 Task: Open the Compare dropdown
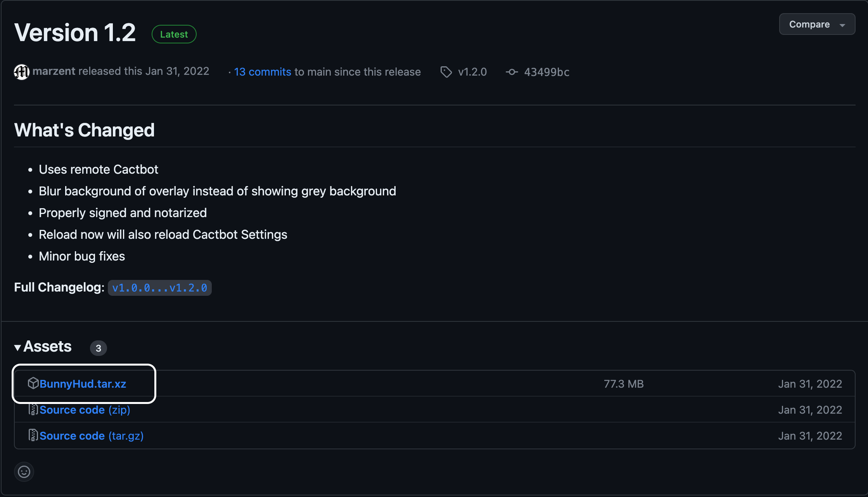tap(809, 24)
